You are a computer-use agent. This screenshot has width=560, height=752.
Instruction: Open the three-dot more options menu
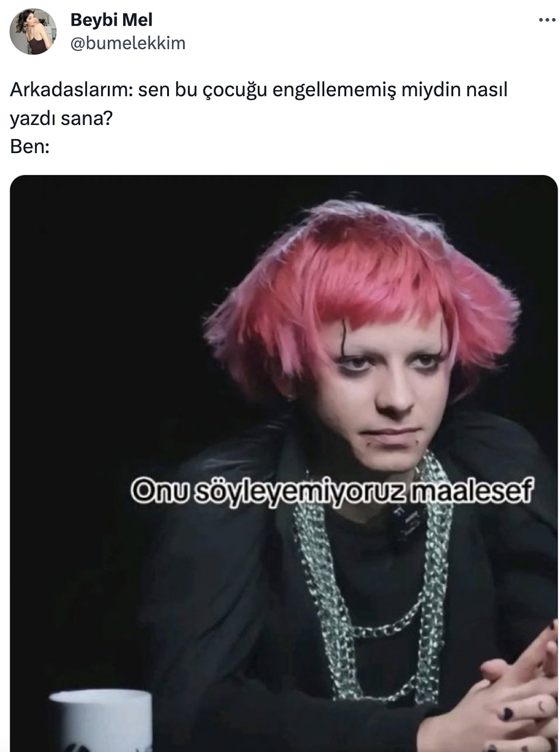(546, 20)
